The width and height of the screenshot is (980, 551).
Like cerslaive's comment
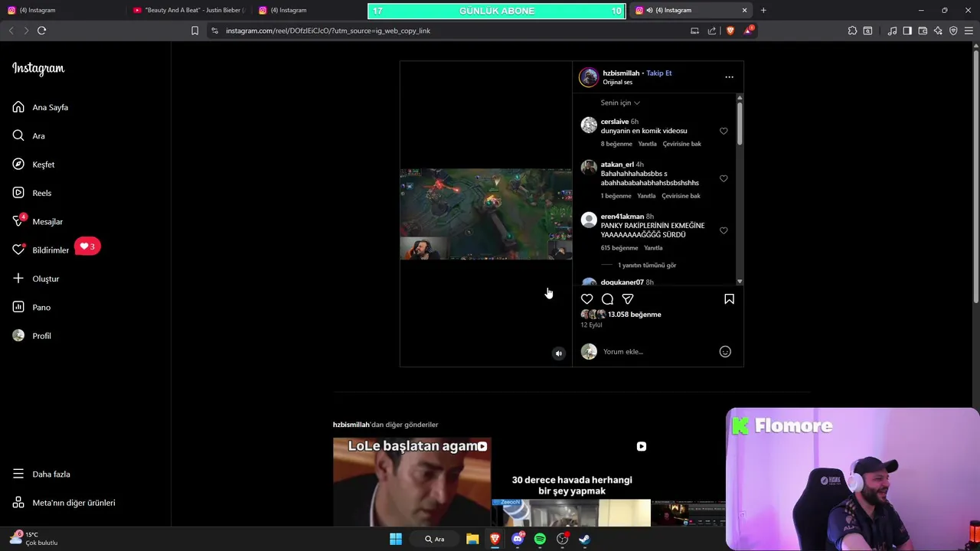(x=724, y=131)
